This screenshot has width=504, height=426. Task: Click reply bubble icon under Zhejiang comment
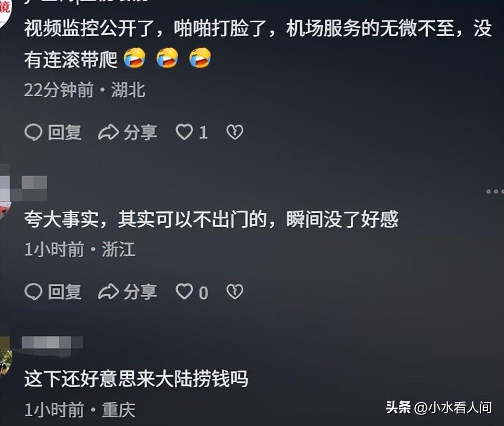coord(33,292)
